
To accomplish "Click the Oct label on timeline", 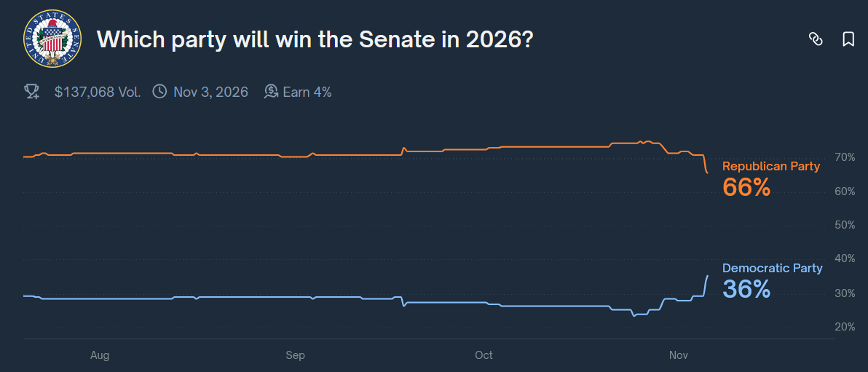I will coord(484,355).
